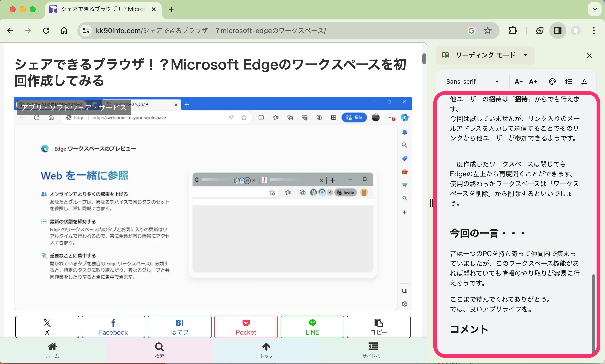Click the Edge workspace article thumbnail image
This screenshot has height=364, width=605.
click(x=213, y=204)
